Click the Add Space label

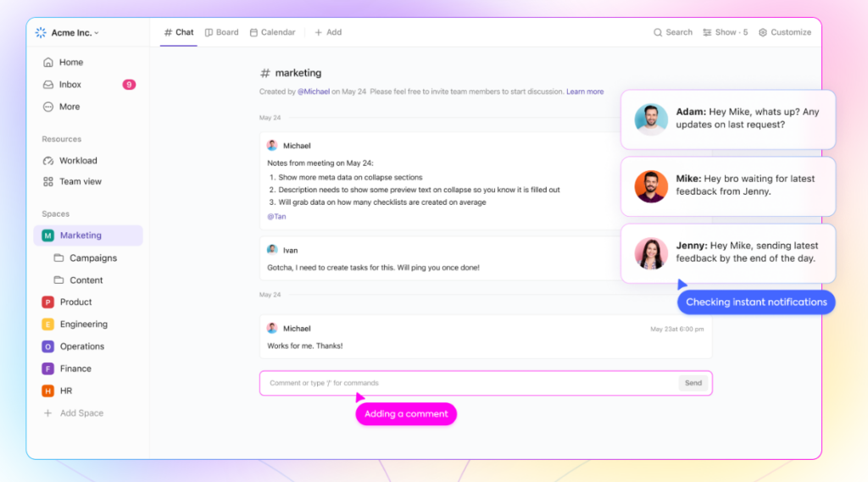click(x=82, y=413)
